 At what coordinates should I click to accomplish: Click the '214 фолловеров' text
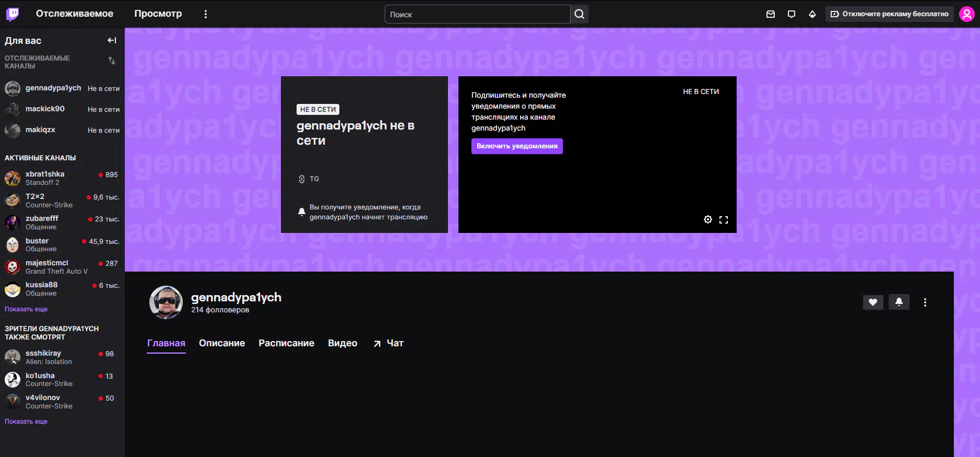click(x=220, y=310)
